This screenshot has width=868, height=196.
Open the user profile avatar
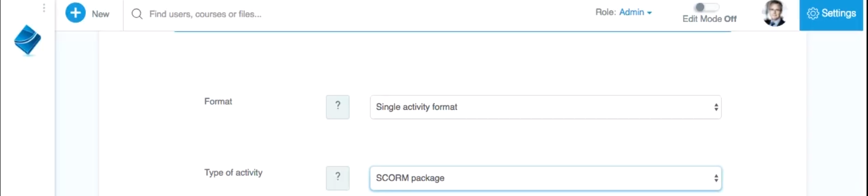point(774,13)
